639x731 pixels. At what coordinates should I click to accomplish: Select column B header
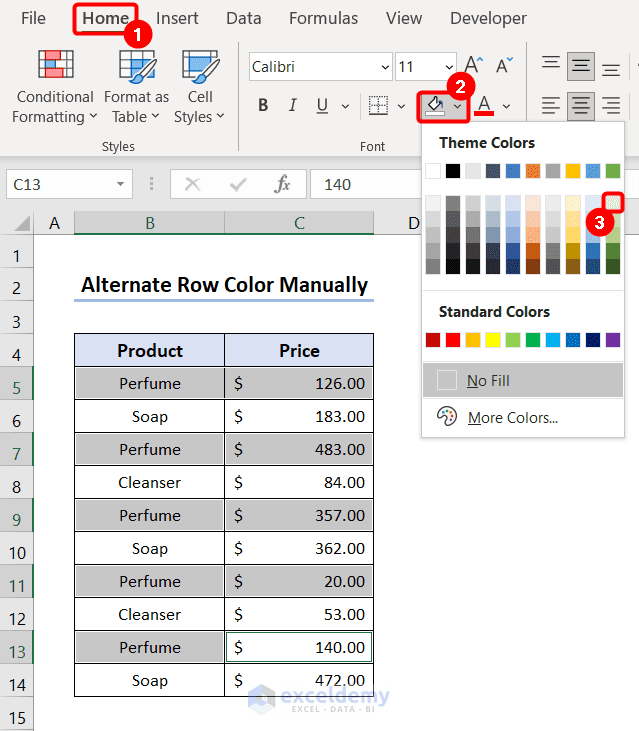[x=150, y=223]
